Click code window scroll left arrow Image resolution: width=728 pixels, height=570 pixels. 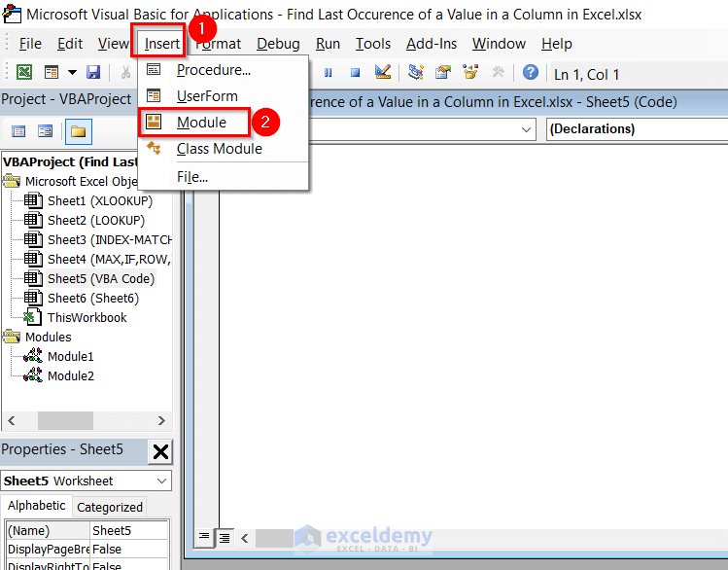(x=245, y=539)
